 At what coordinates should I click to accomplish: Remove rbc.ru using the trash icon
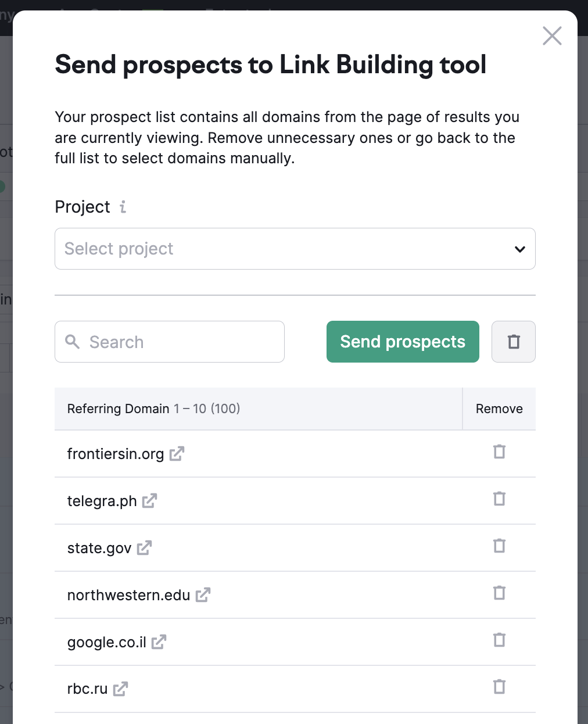click(x=499, y=687)
